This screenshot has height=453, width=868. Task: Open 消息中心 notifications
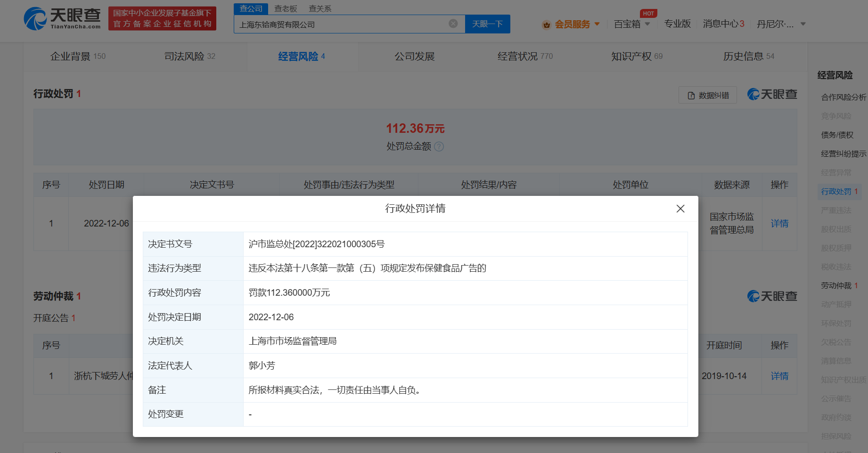pyautogui.click(x=723, y=24)
